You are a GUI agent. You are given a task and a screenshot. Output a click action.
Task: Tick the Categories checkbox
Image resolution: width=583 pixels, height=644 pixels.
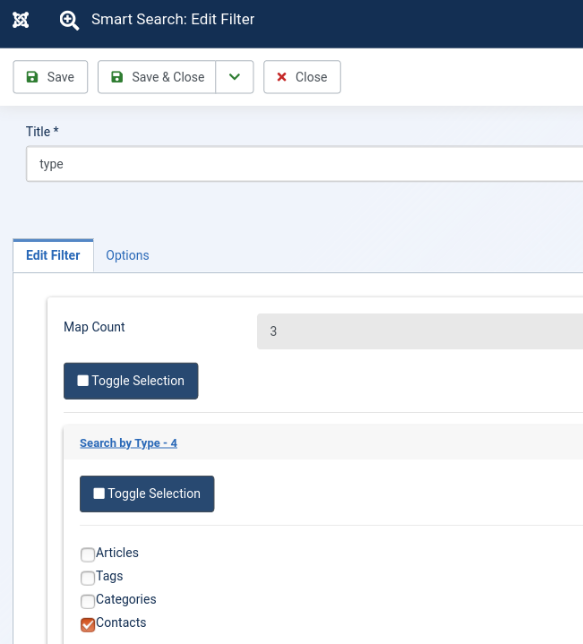click(88, 601)
